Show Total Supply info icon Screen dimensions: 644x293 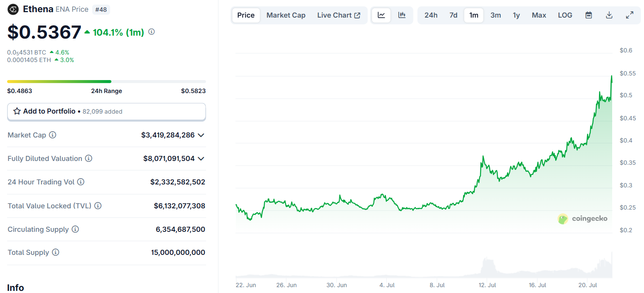(x=55, y=252)
